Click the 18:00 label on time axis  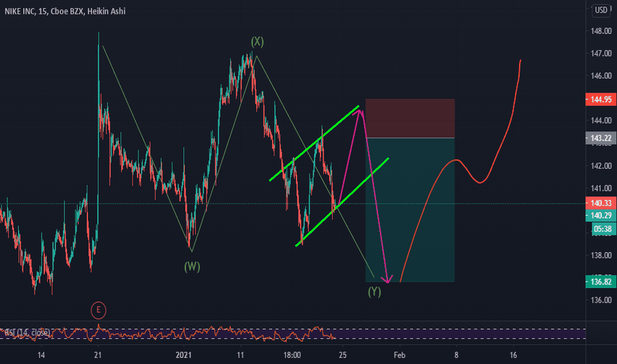click(x=292, y=355)
